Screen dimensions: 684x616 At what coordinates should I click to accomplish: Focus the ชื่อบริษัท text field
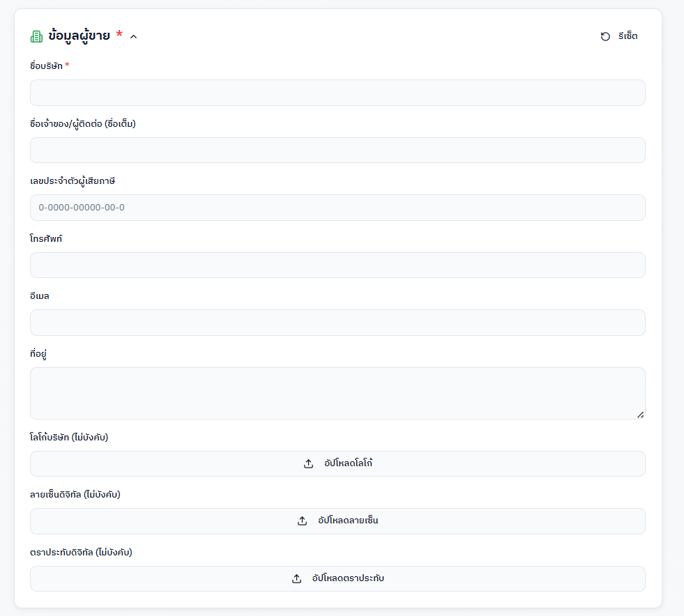click(x=337, y=93)
